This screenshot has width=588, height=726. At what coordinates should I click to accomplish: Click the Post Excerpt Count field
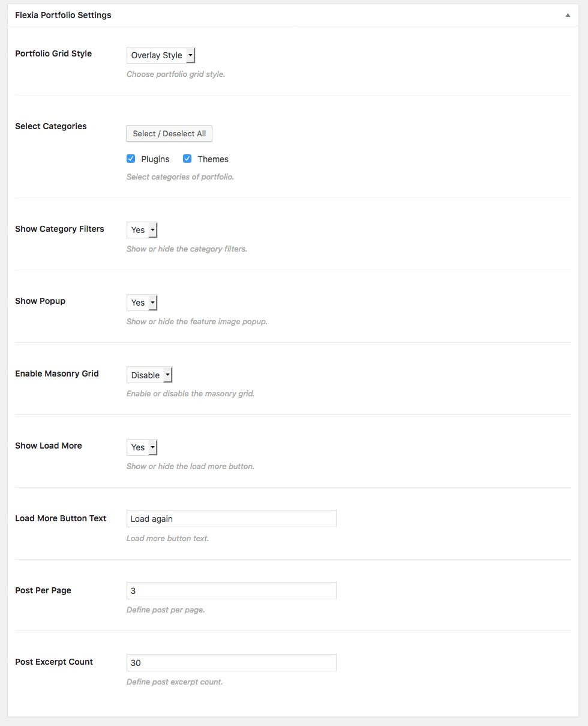232,663
